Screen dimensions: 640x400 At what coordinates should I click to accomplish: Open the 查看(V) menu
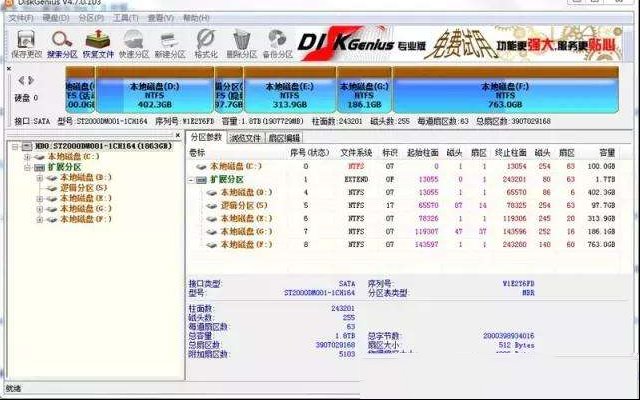tap(161, 18)
